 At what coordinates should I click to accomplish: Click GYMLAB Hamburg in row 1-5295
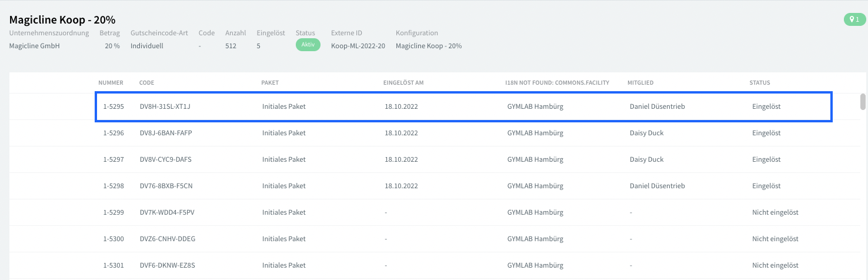click(x=535, y=107)
